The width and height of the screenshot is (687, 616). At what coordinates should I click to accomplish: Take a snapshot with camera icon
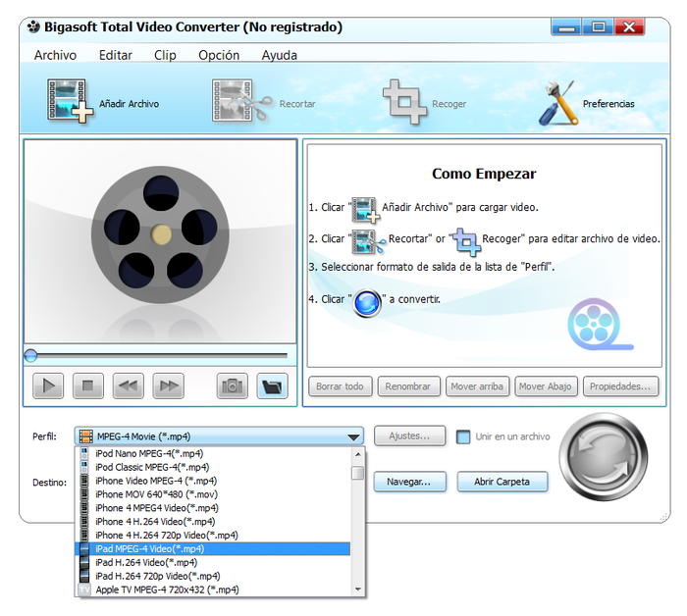pyautogui.click(x=233, y=385)
